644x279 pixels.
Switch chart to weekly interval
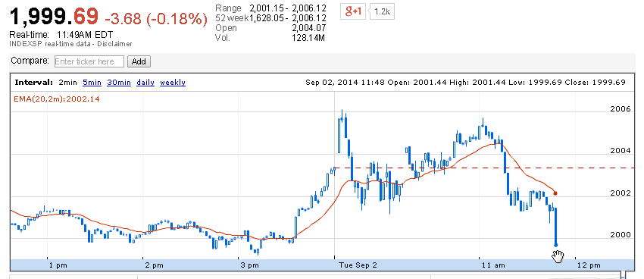[173, 83]
